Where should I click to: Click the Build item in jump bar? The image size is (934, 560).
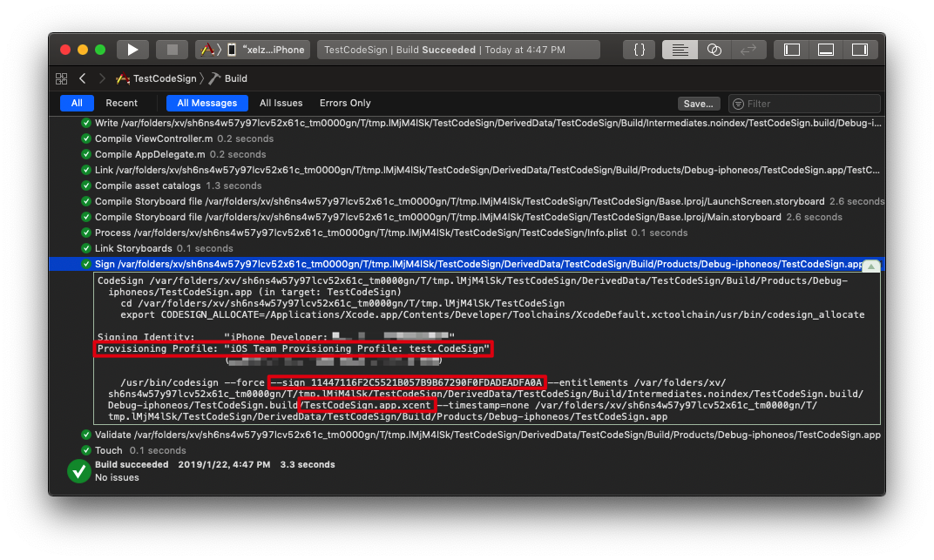[x=229, y=78]
